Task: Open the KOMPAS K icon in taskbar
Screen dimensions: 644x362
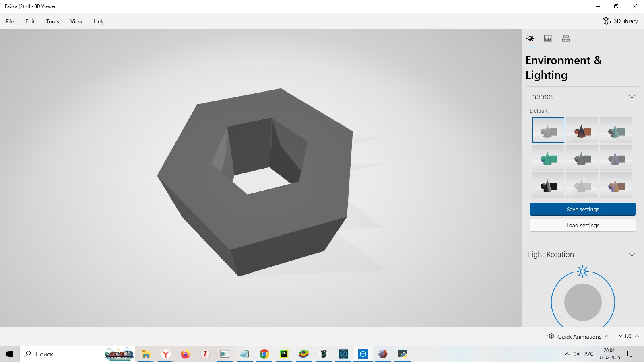Action: tap(343, 354)
